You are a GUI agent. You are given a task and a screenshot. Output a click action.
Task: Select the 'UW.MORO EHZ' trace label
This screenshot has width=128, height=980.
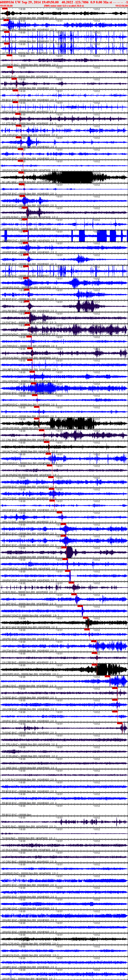(10, 288)
